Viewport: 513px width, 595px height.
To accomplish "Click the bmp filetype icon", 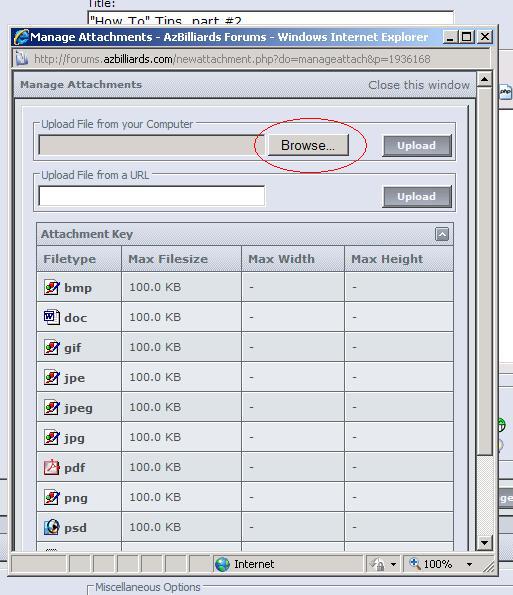I will tap(52, 287).
